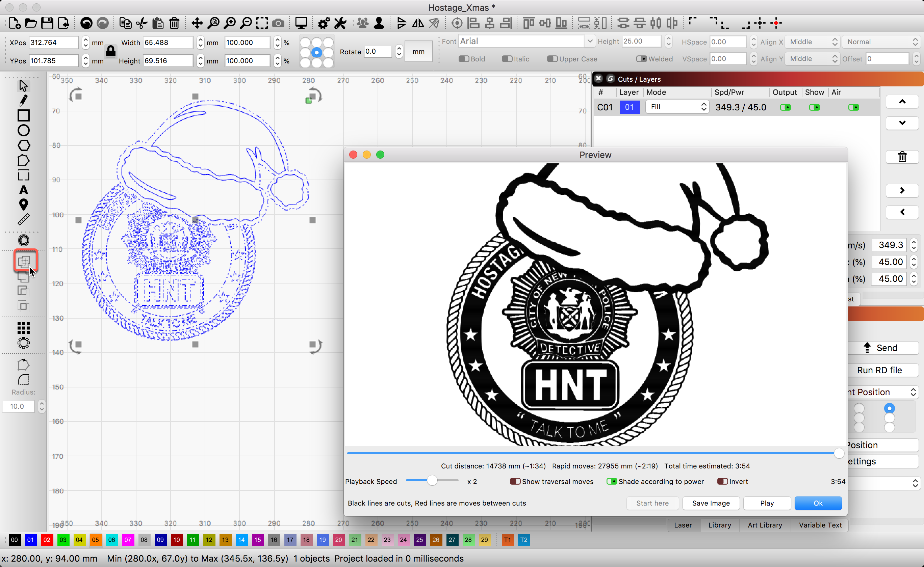Toggle Bold text option

(x=464, y=59)
